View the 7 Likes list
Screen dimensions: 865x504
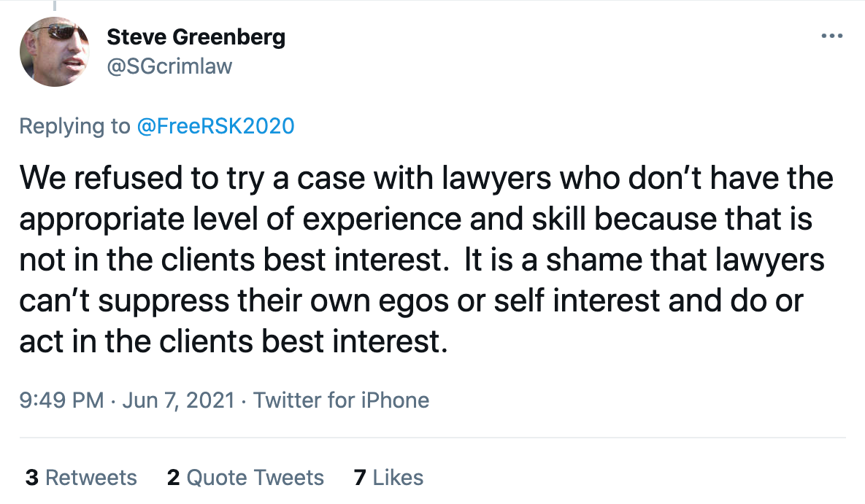point(388,477)
